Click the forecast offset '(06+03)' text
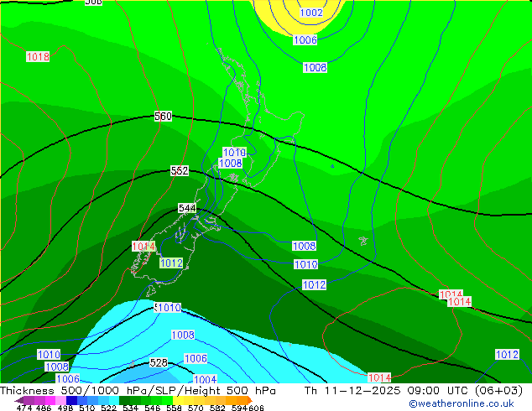The width and height of the screenshot is (532, 411). pyautogui.click(x=498, y=391)
